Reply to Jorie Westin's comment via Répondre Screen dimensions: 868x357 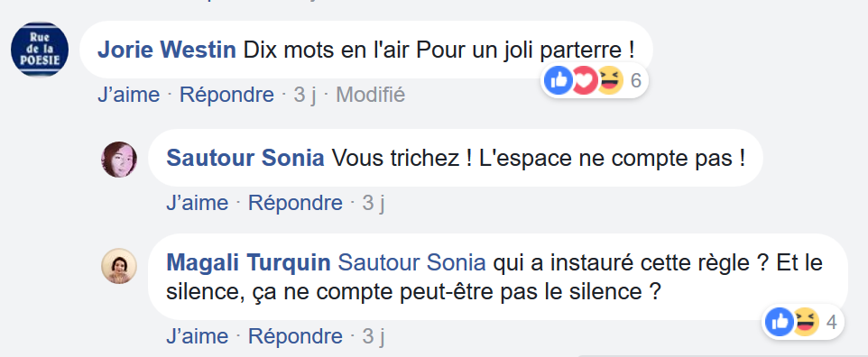coord(227,95)
